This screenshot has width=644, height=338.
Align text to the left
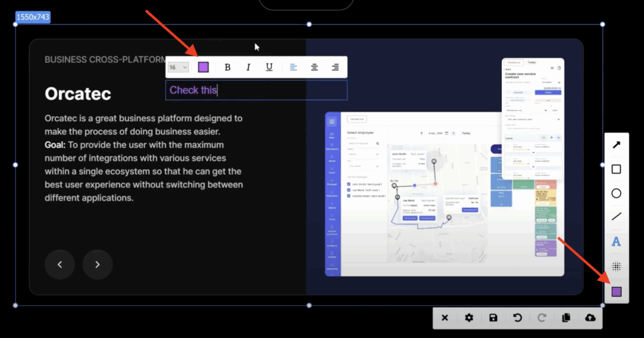pos(293,67)
